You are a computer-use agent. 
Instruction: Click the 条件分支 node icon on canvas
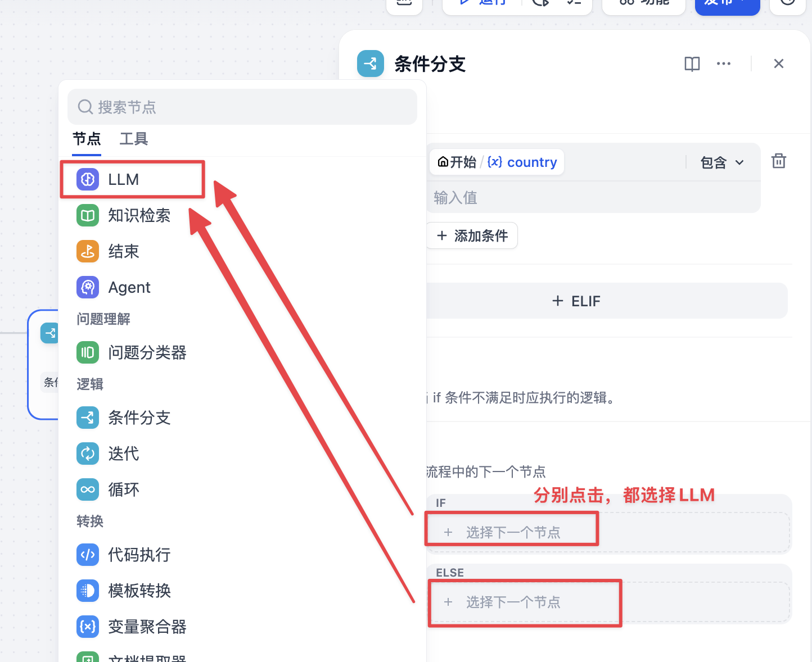[x=49, y=333]
